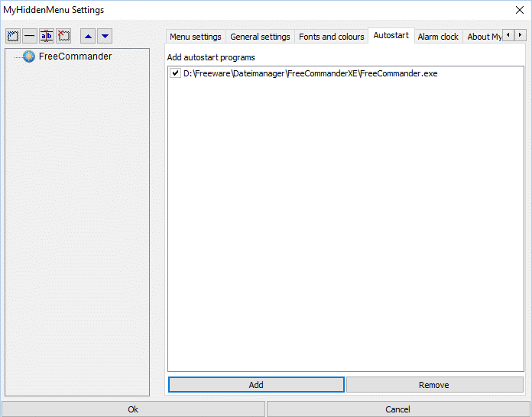Click the delete entry icon with red X

63,36
